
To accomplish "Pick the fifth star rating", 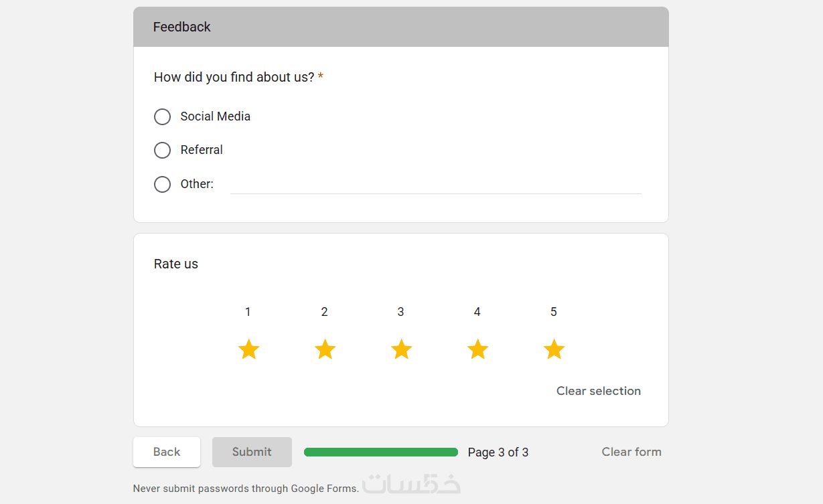I will (554, 349).
